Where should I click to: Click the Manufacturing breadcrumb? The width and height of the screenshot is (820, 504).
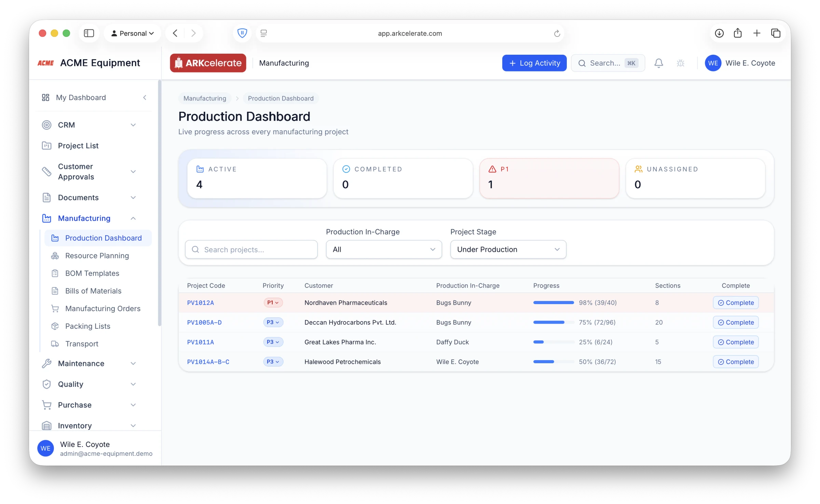(205, 98)
